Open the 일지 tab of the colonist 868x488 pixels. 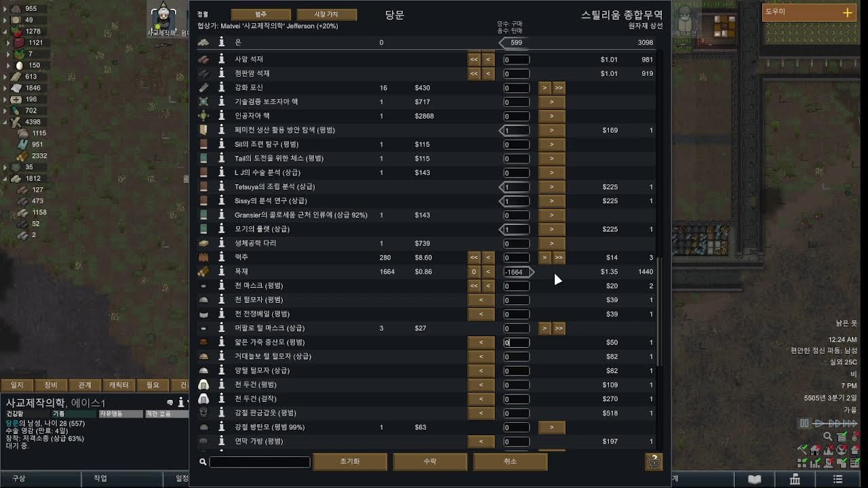(16, 385)
